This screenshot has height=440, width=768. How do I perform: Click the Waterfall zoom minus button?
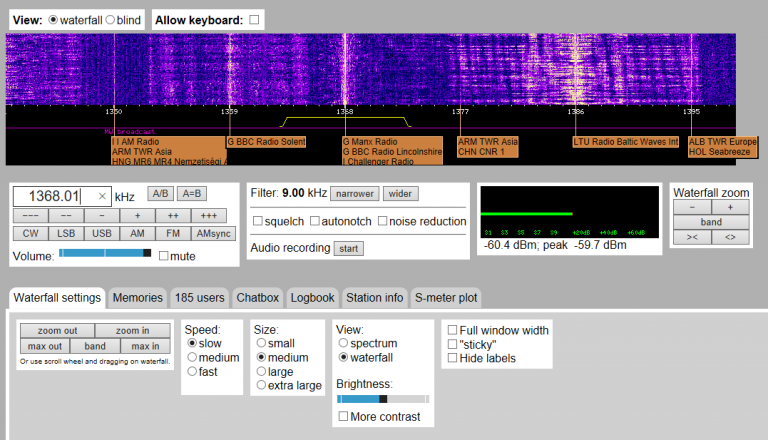692,207
